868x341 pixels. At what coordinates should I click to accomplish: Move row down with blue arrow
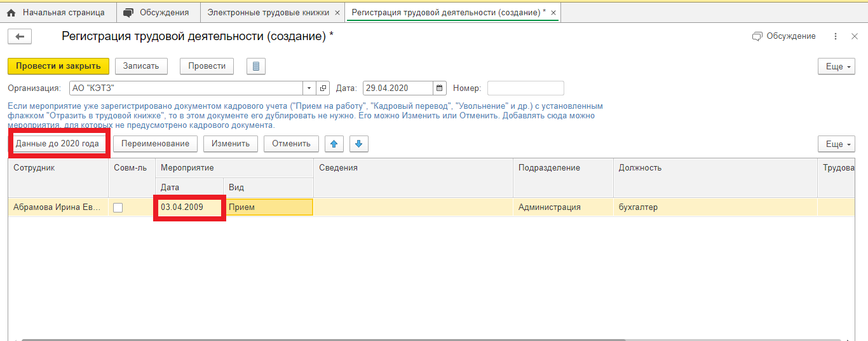[358, 144]
